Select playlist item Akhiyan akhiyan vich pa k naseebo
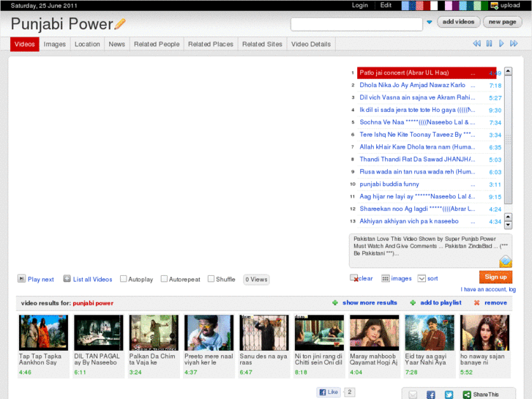The height and width of the screenshot is (399, 532). [x=426, y=221]
